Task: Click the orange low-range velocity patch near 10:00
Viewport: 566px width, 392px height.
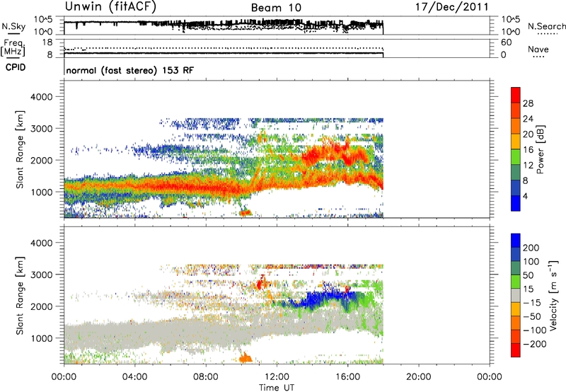Action: tap(246, 358)
